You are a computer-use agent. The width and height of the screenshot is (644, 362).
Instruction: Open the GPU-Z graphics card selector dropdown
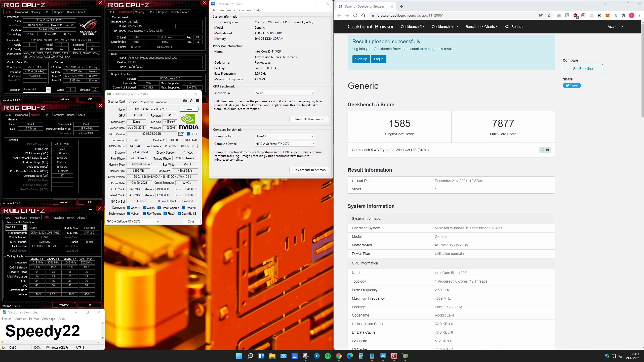133,221
